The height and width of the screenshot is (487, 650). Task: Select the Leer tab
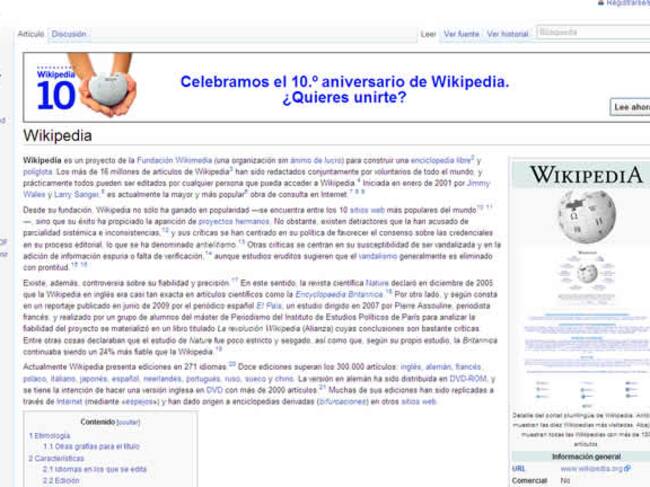(x=428, y=34)
